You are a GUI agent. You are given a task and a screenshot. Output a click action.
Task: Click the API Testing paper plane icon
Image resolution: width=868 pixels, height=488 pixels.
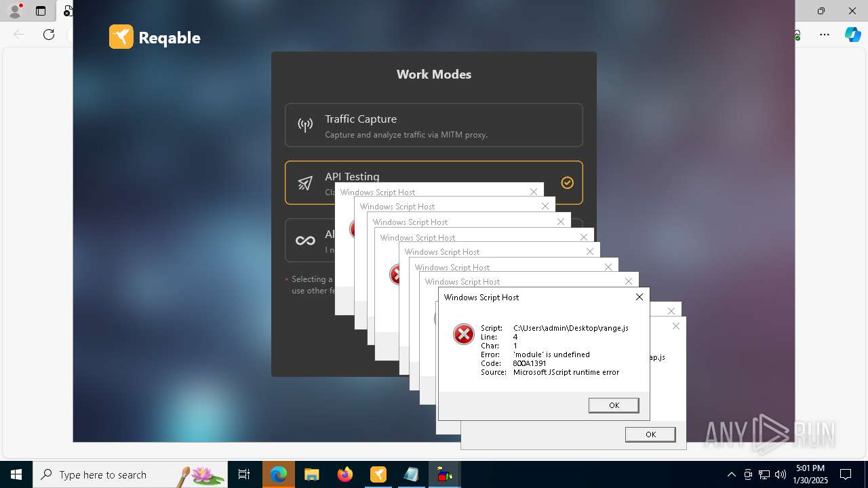click(x=305, y=183)
